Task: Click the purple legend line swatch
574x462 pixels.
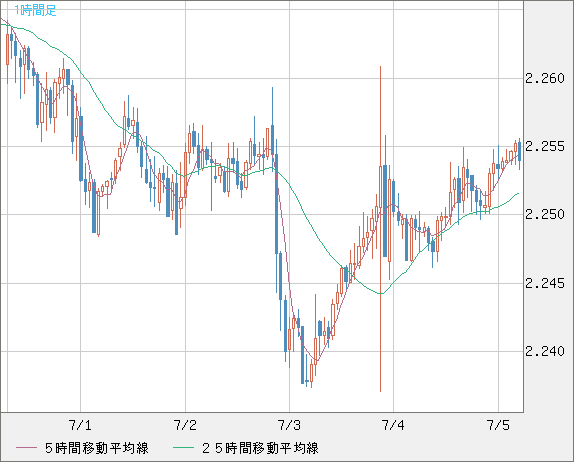Action: point(27,448)
